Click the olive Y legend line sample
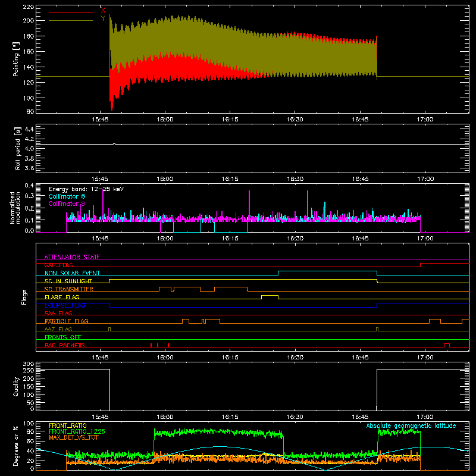Image resolution: width=476 pixels, height=476 pixels. tap(70, 21)
